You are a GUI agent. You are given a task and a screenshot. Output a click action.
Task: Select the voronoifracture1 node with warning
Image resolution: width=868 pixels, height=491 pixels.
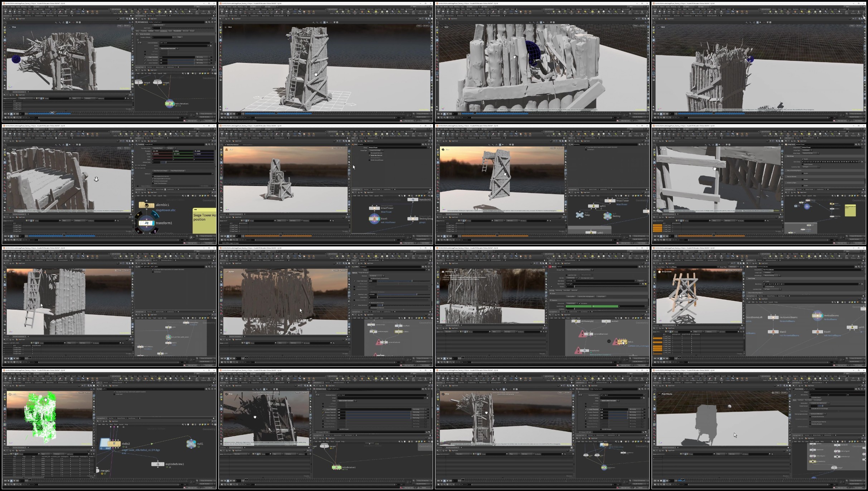pyautogui.click(x=588, y=334)
